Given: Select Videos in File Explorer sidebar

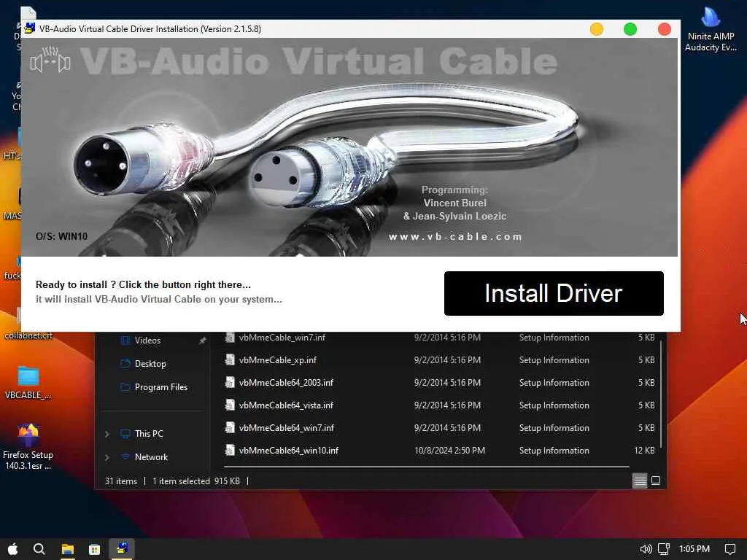Looking at the screenshot, I should tap(147, 341).
